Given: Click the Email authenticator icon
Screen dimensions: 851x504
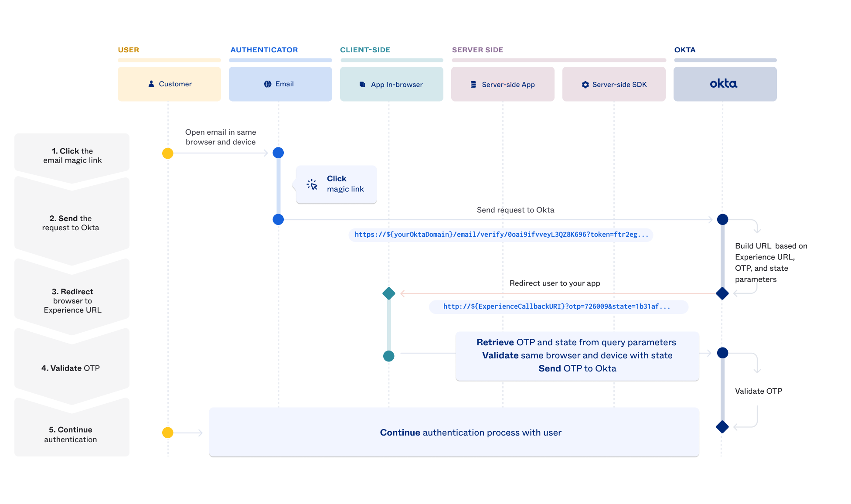Looking at the screenshot, I should [268, 84].
